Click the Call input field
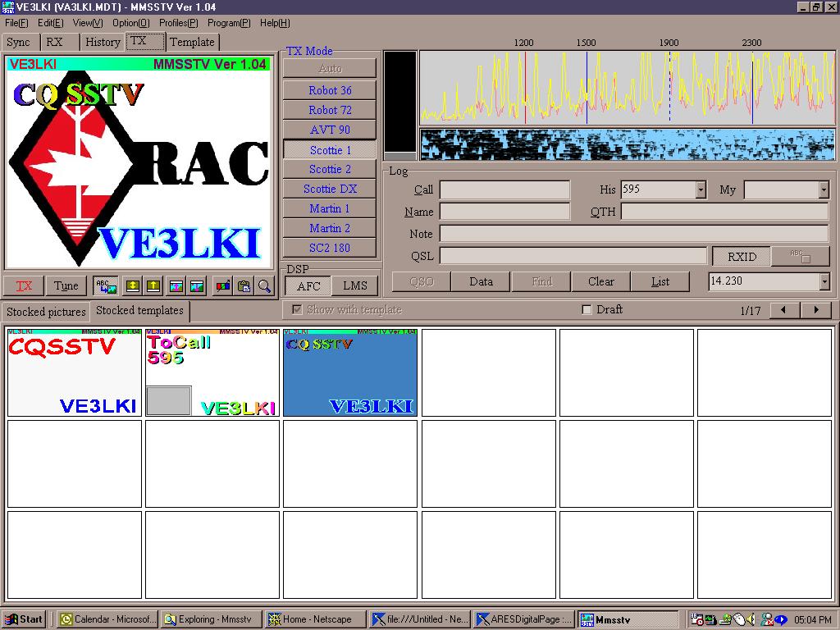The width and height of the screenshot is (840, 630). [x=504, y=189]
